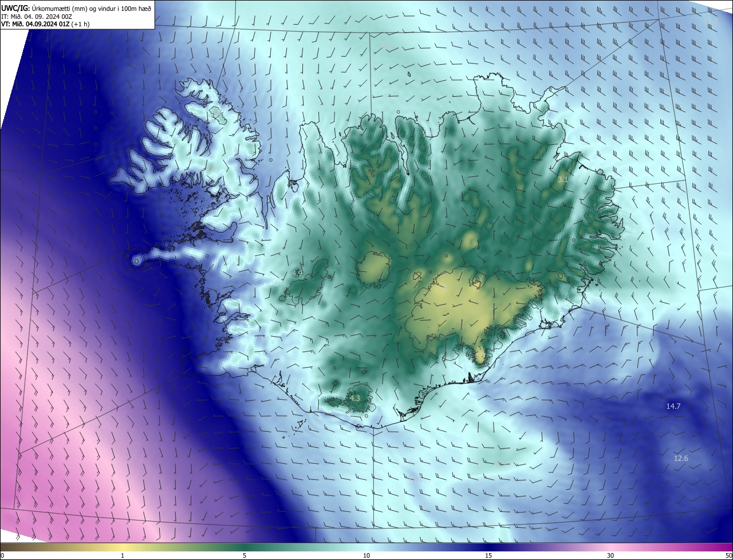Click the 4.9 value label on the map
733x560 pixels.
click(297, 274)
